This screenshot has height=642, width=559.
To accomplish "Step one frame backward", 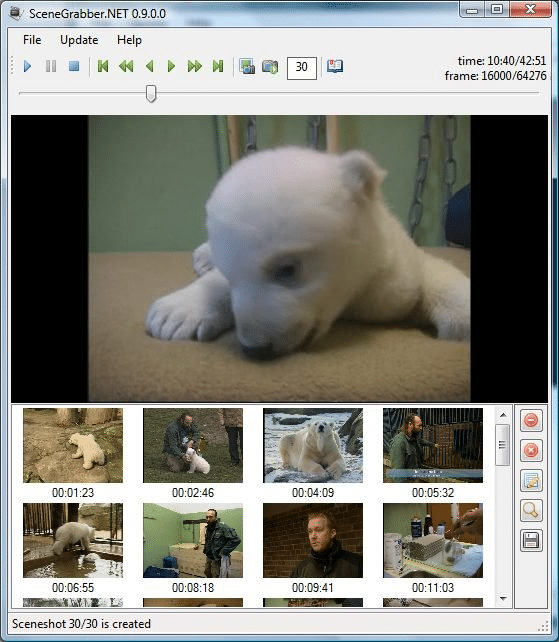I will pyautogui.click(x=149, y=66).
